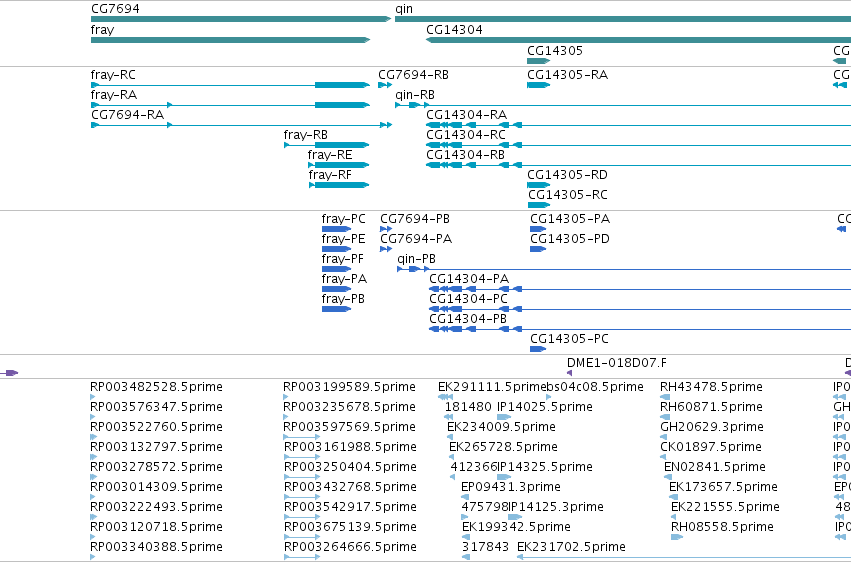Select transcript fray-RB
Viewport: 851px width, 562px height.
click(x=306, y=135)
